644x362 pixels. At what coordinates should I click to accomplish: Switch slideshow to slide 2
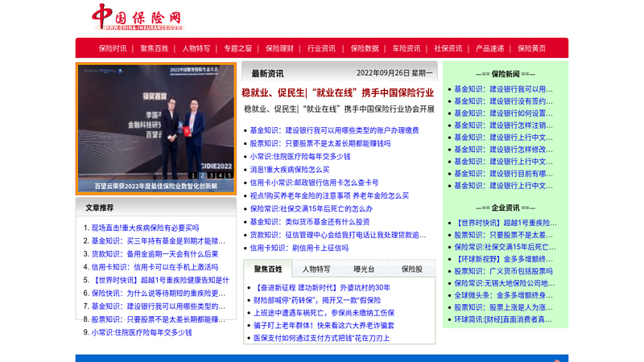202,175
